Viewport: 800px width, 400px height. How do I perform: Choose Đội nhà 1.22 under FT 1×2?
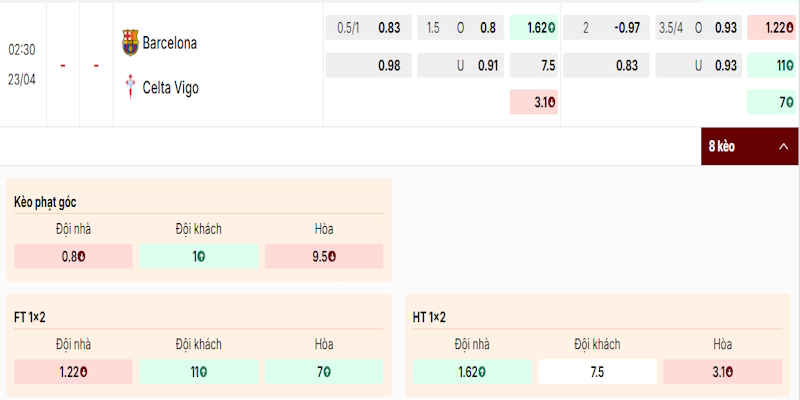(73, 372)
